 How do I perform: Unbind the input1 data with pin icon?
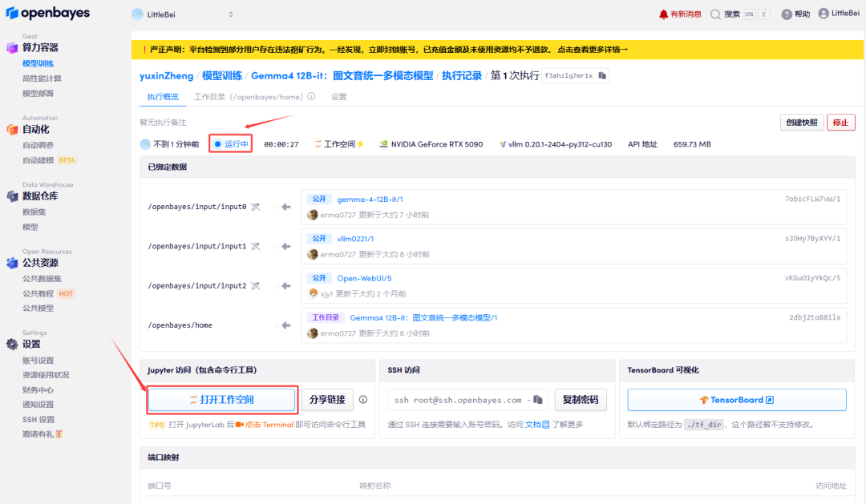point(255,246)
